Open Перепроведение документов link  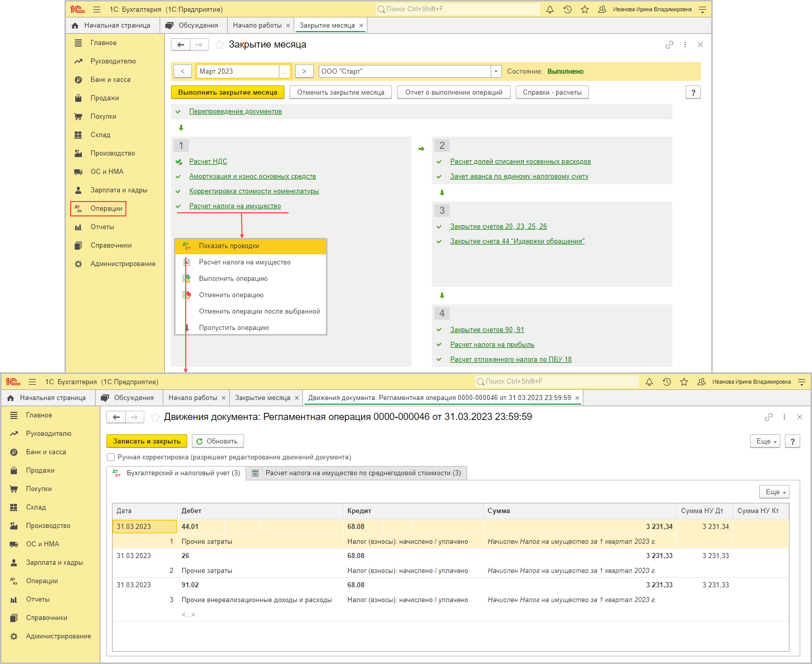[235, 112]
